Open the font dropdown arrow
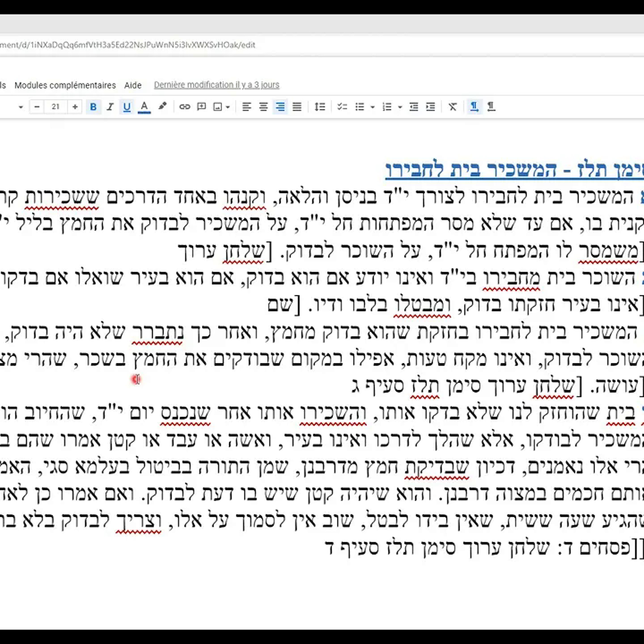The height and width of the screenshot is (644, 644). (21, 107)
